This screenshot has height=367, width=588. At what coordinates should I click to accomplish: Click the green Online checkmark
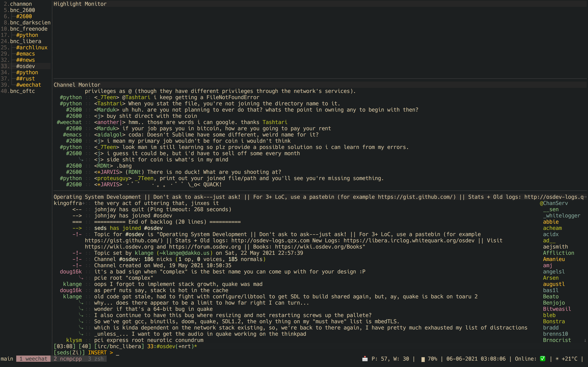(x=543, y=359)
